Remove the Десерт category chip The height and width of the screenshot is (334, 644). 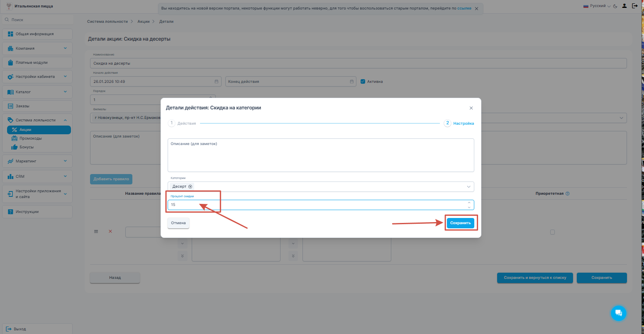pyautogui.click(x=190, y=186)
